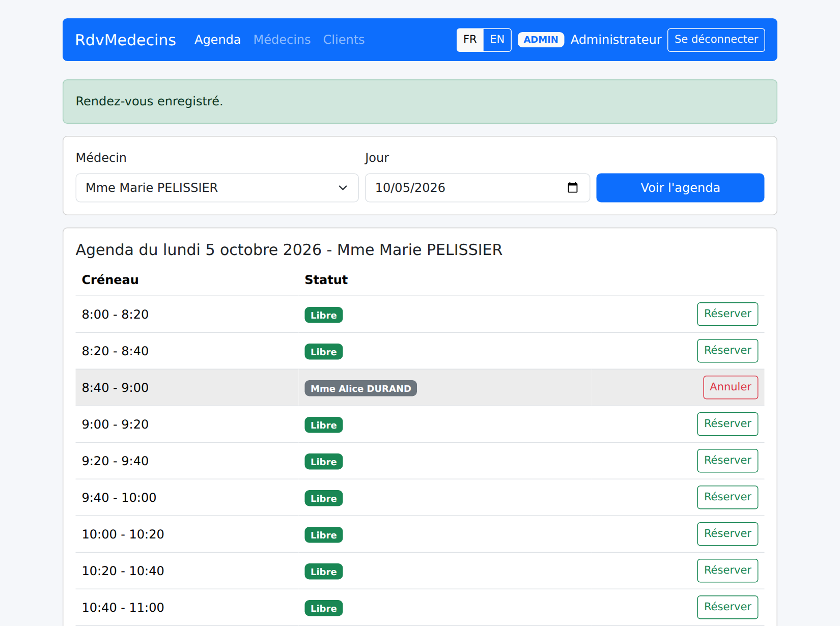Click the Administrateur user name
The width and height of the screenshot is (840, 626).
click(x=616, y=40)
